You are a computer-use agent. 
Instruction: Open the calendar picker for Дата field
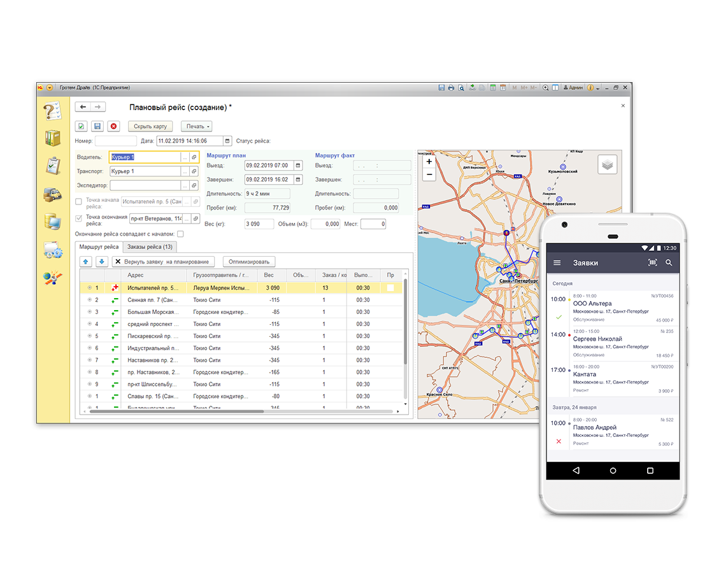tap(227, 141)
